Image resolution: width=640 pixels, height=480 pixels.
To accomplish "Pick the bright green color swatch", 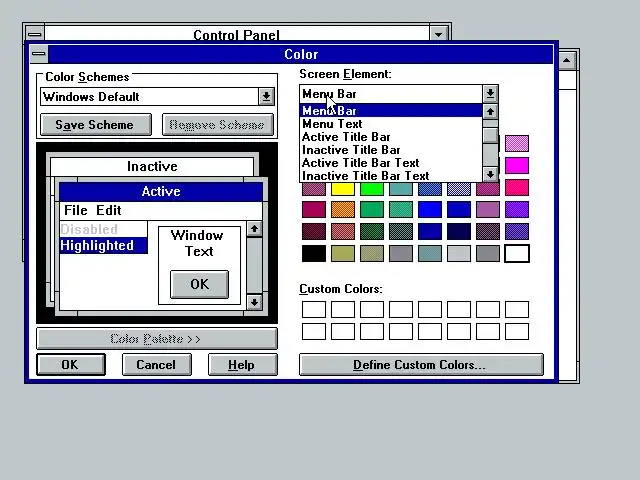I will (372, 189).
